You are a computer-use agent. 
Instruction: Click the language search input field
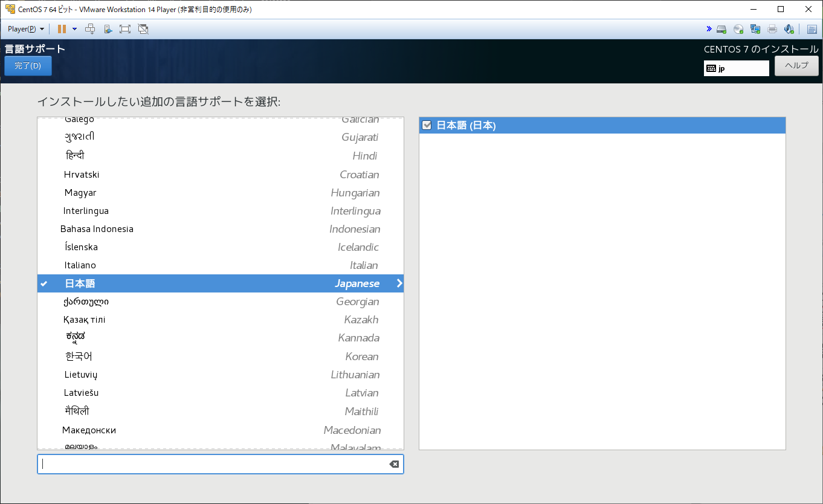221,464
